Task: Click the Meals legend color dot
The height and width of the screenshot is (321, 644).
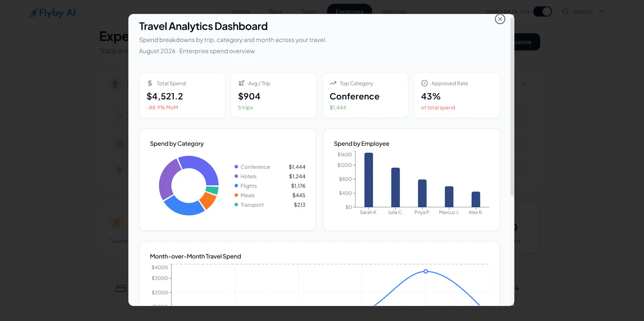Action: click(x=236, y=195)
